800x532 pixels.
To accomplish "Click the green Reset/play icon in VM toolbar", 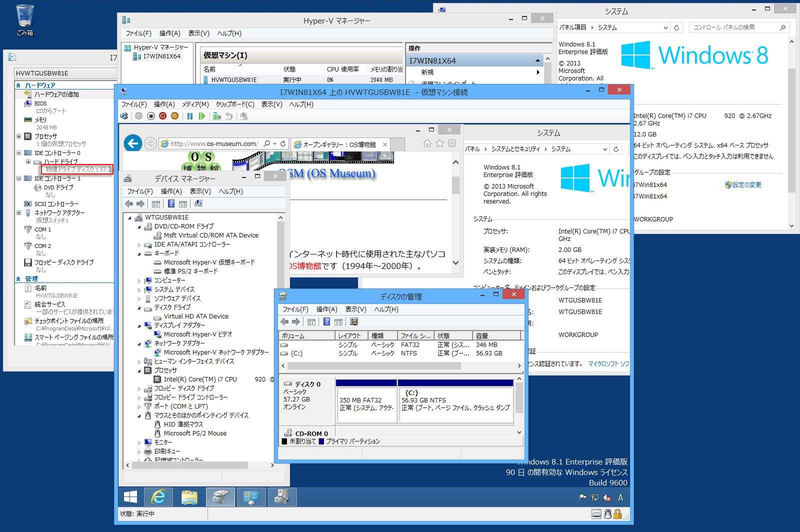I will pyautogui.click(x=202, y=116).
